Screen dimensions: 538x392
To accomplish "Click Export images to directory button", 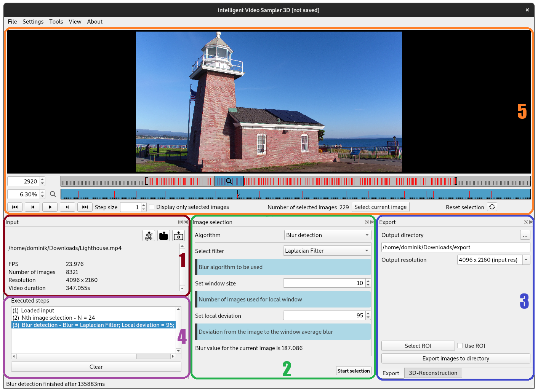I will 455,359.
